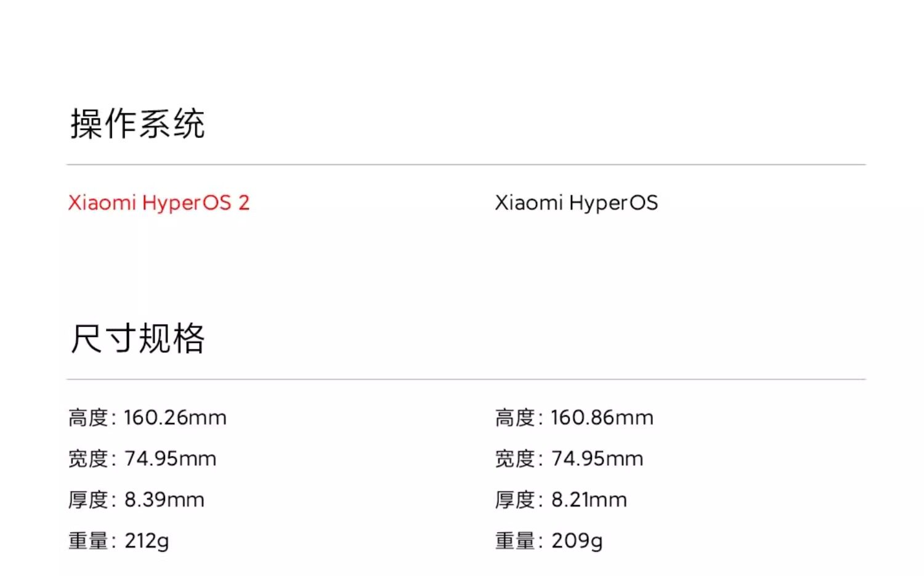The width and height of the screenshot is (924, 576).
Task: Click the 重量 label in right column
Action: coord(515,541)
